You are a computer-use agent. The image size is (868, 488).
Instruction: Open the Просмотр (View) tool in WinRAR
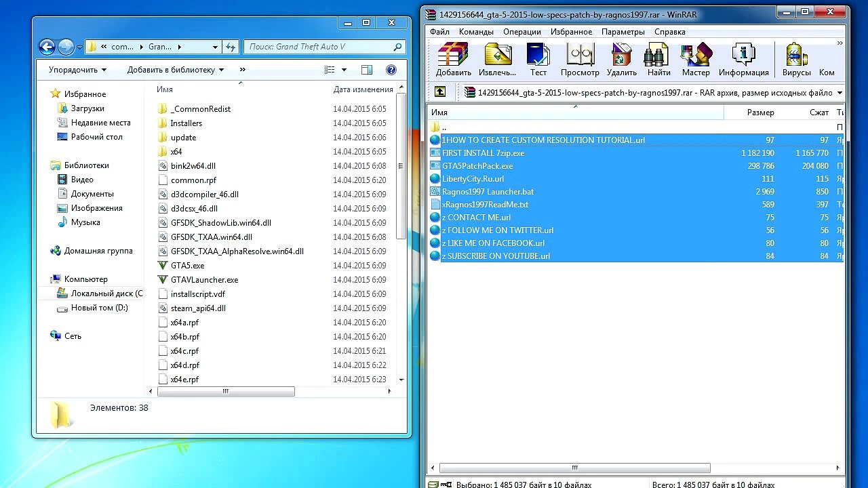580,60
